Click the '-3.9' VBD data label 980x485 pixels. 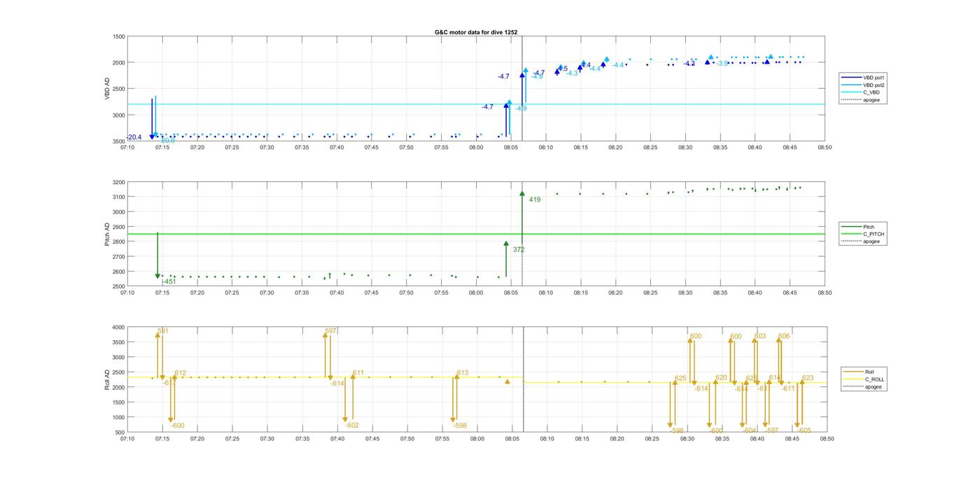click(x=722, y=64)
